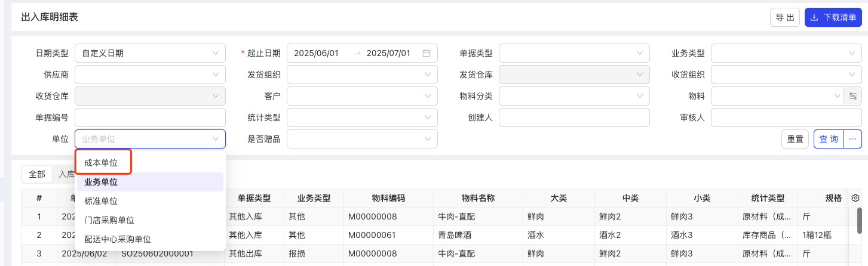Click the 中类 column header
This screenshot has height=266, width=868.
coord(630,199)
